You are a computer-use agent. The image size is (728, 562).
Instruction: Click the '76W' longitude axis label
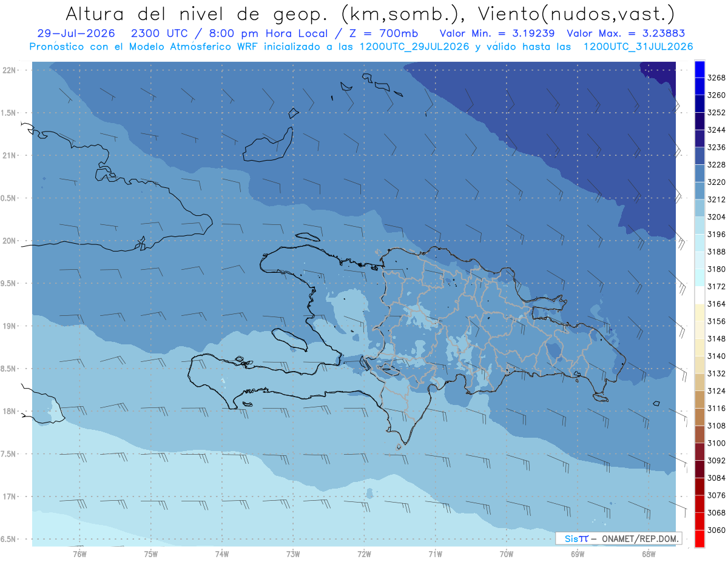pos(79,554)
